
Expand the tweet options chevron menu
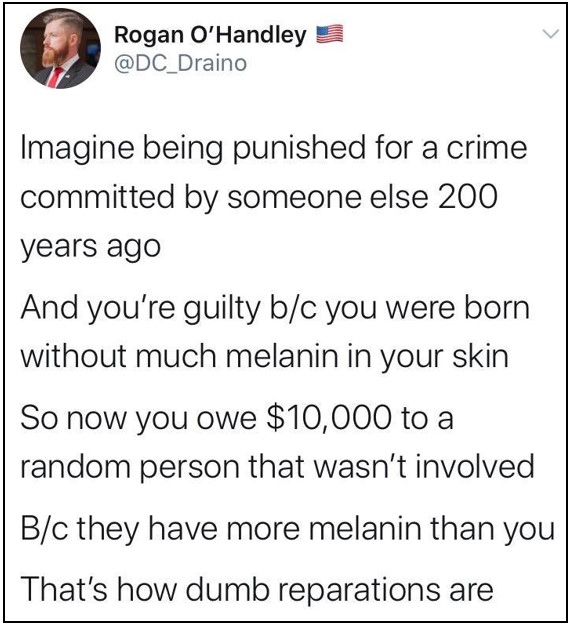[x=551, y=34]
